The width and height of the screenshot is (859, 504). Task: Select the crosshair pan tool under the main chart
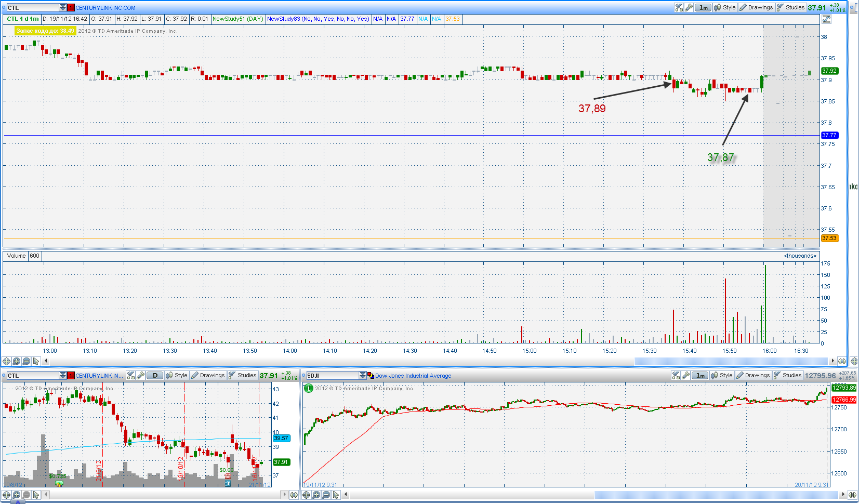6,361
